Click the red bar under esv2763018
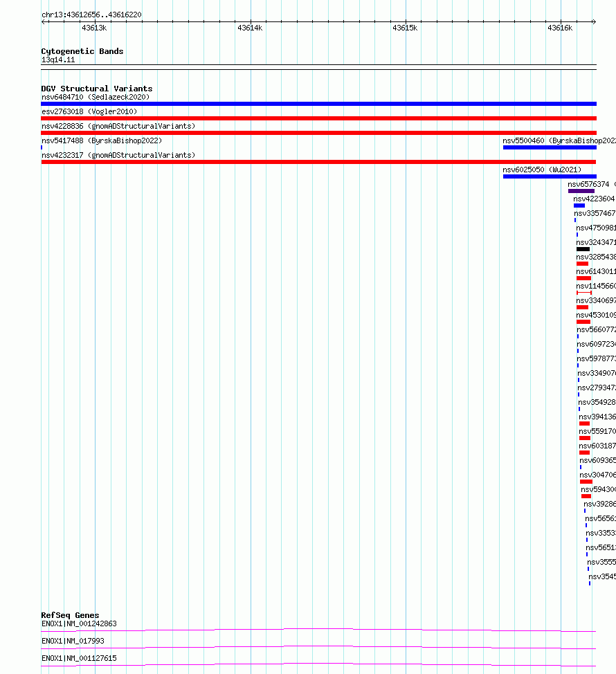The image size is (616, 674). [318, 118]
